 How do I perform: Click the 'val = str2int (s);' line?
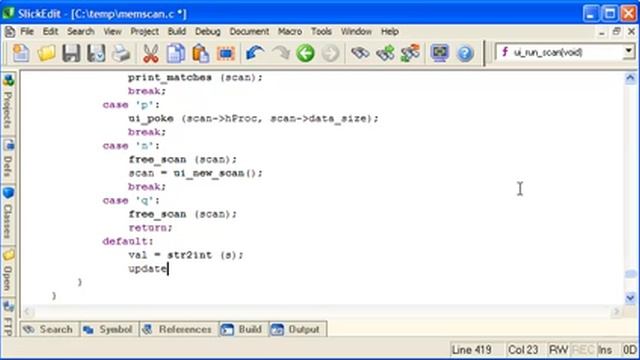186,255
